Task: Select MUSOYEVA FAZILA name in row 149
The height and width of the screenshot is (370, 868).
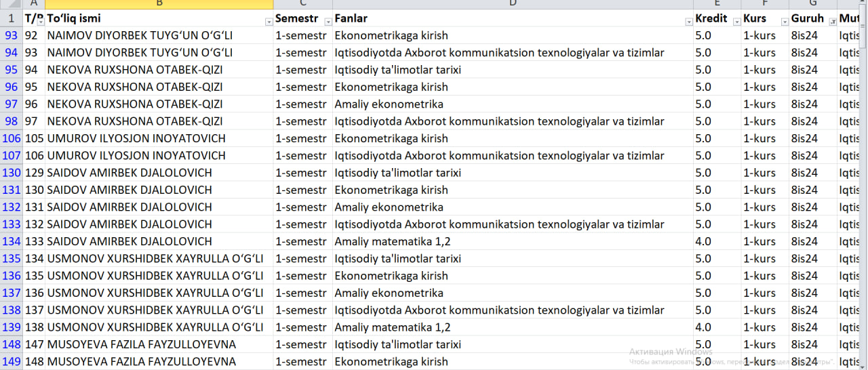Action: [159, 362]
